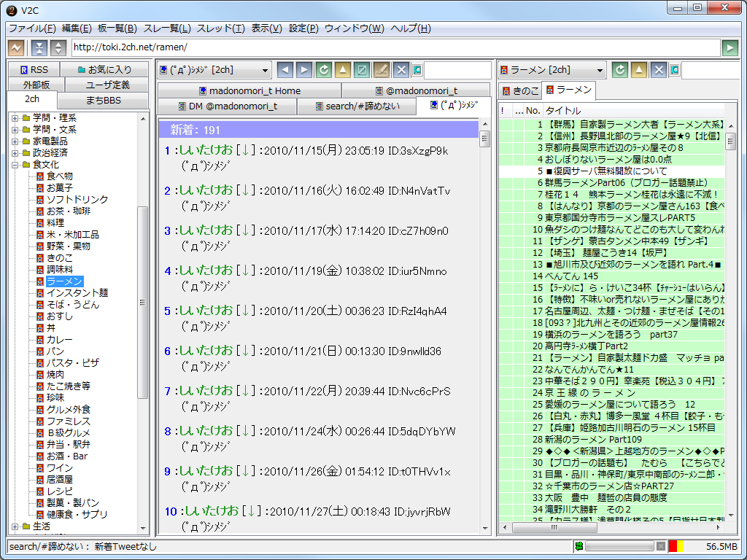Open the お気に入り favorites tab

[104, 69]
